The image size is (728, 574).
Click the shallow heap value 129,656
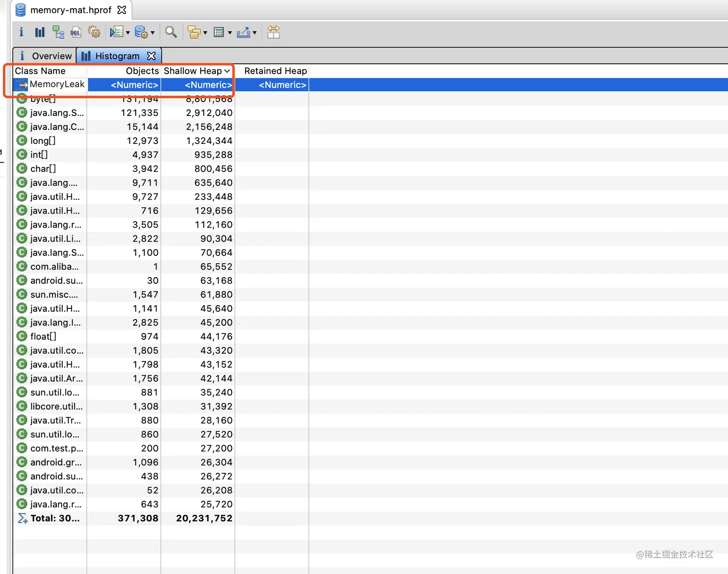(x=213, y=210)
